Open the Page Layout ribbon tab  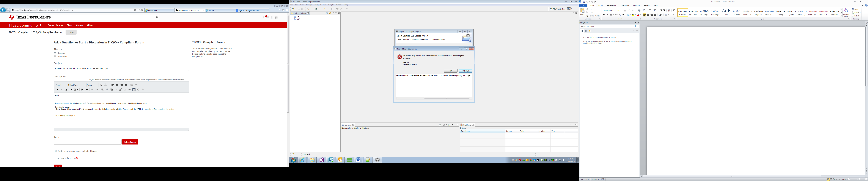coord(611,5)
